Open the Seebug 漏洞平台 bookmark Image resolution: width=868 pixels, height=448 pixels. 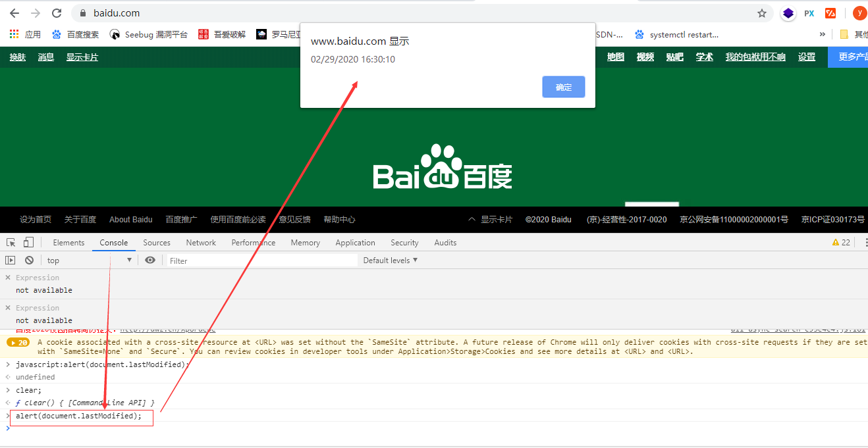pyautogui.click(x=149, y=34)
